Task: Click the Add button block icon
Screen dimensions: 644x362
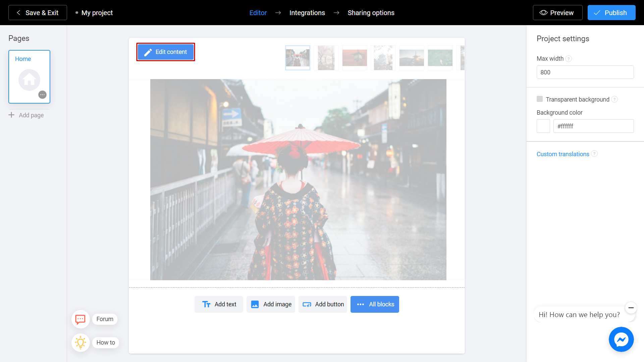Action: tap(307, 304)
